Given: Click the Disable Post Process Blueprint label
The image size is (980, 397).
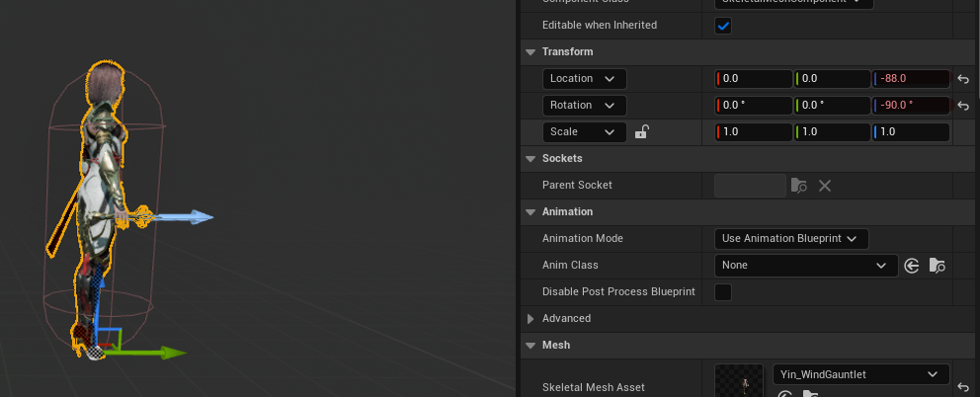Looking at the screenshot, I should tap(618, 292).
